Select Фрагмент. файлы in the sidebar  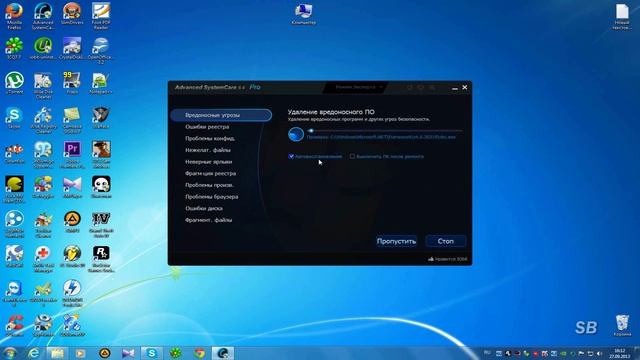(x=209, y=220)
